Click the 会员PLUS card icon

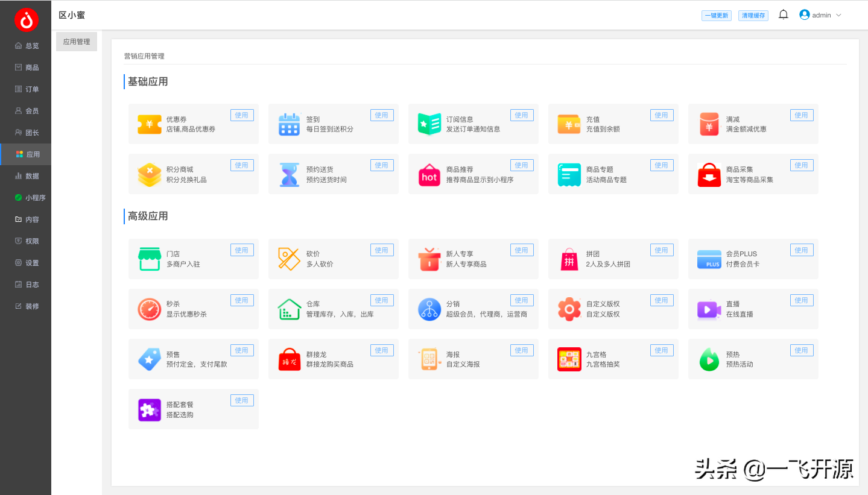(x=709, y=259)
